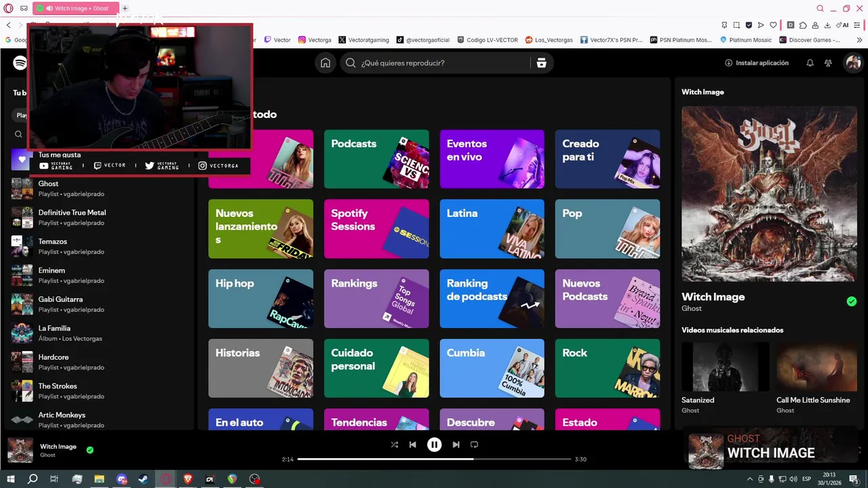Open Brave browser from taskbar
This screenshot has width=868, height=488.
click(x=188, y=479)
